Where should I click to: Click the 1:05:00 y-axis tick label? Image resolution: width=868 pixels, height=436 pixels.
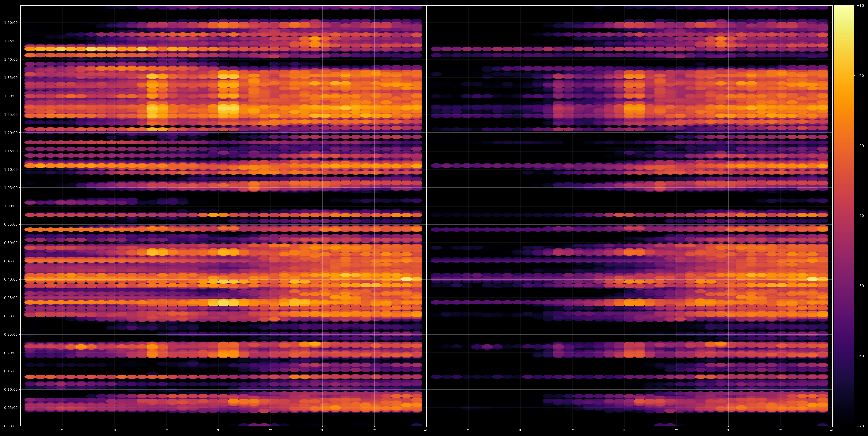(x=11, y=188)
